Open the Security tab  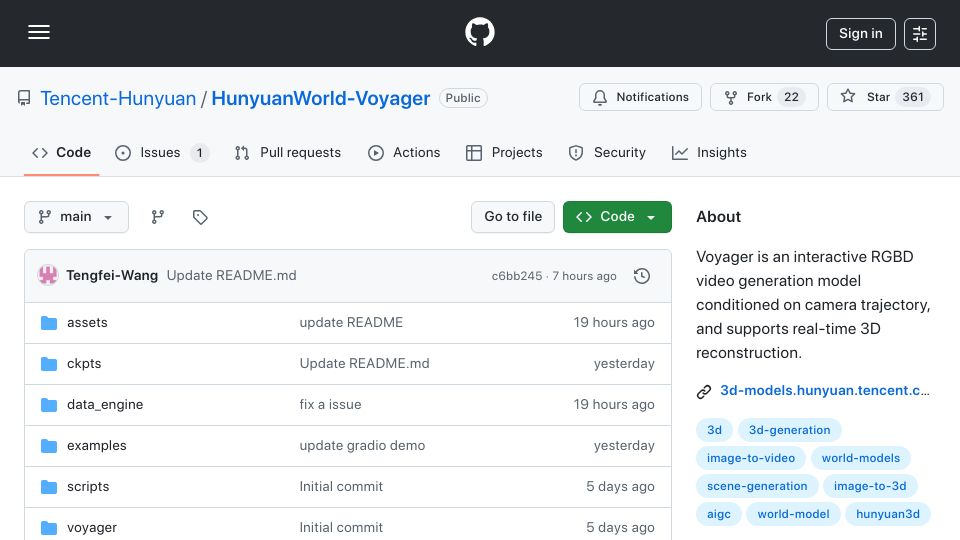coord(607,152)
